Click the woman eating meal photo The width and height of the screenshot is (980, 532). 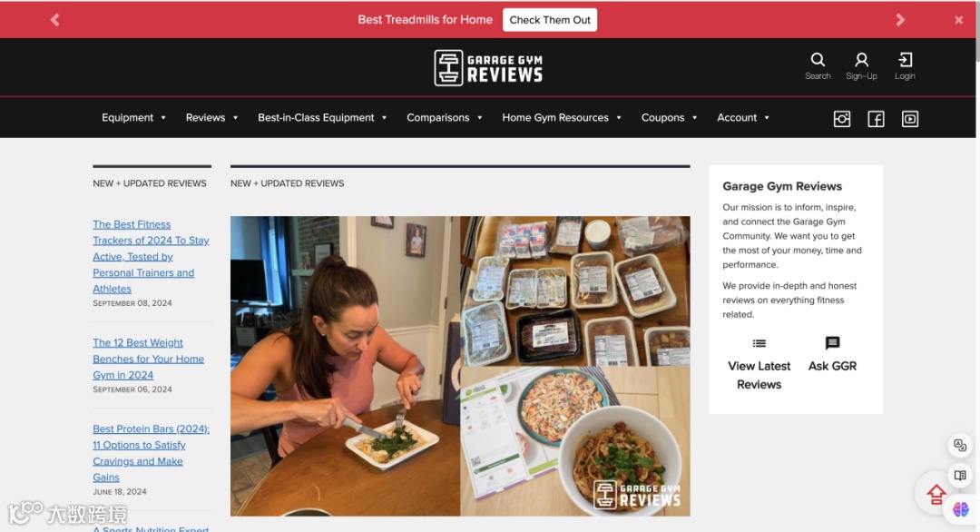coord(345,366)
